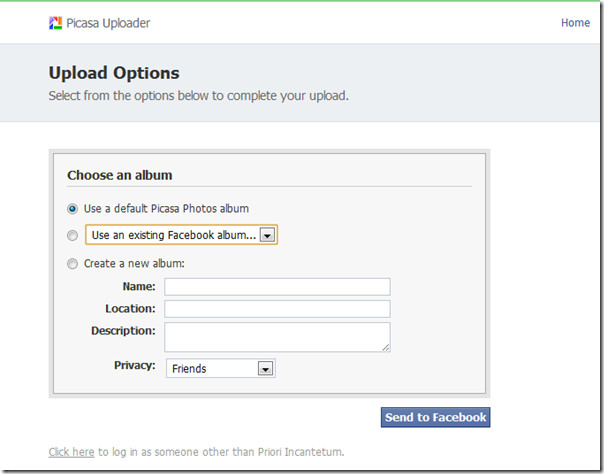This screenshot has height=474, width=604.
Task: Click the Use a default Picasa Photos album label
Action: (166, 209)
